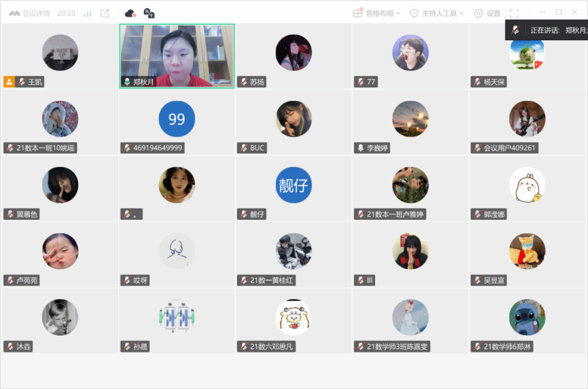Click 21数学师6郑淋's Stitch avatar
Screen dimensions: 588x389
[527, 317]
